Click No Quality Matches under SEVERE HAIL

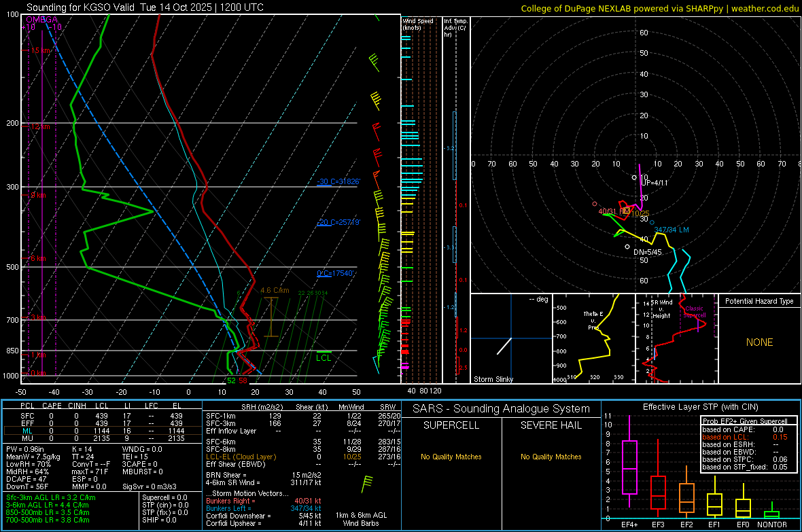pyautogui.click(x=551, y=457)
